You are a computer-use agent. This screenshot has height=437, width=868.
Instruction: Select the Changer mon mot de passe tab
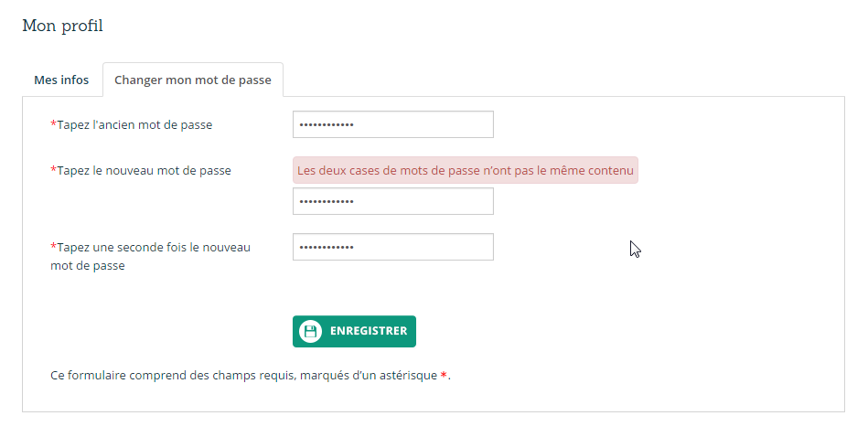(192, 80)
